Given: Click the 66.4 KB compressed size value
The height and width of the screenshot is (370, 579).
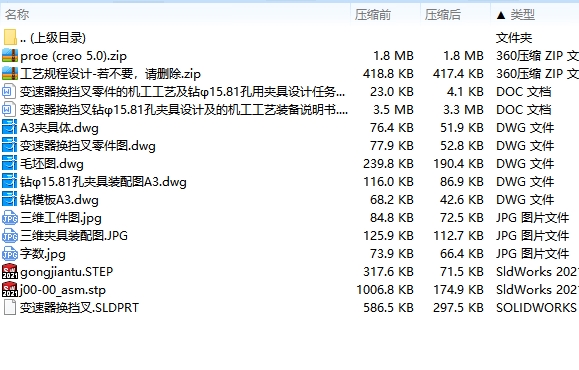Looking at the screenshot, I should click(x=462, y=254).
